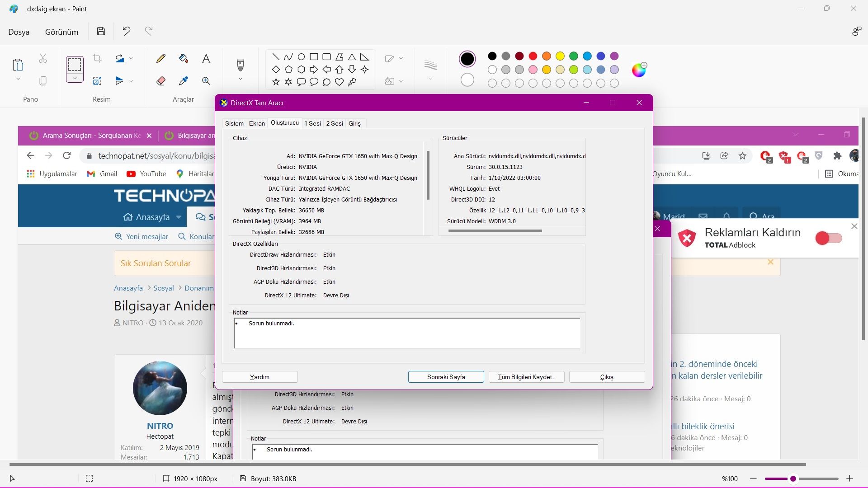Expand the Paste options dropdown
This screenshot has width=868, height=488.
coord(18,79)
